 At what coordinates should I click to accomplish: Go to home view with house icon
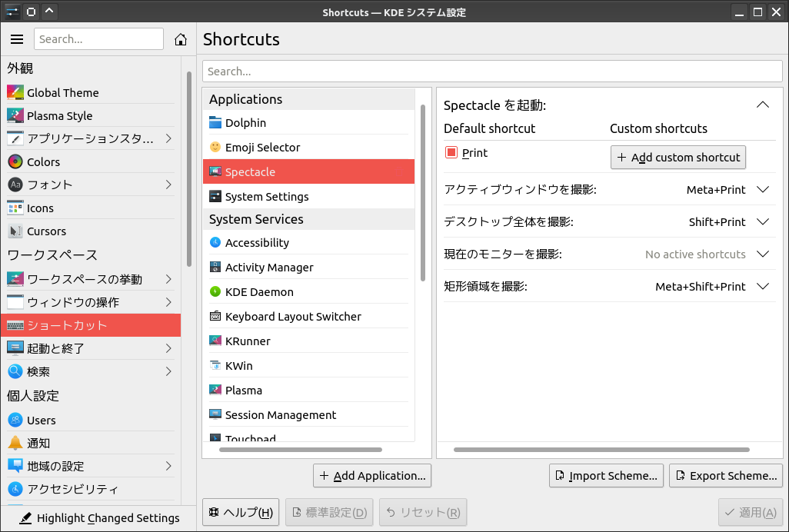tap(181, 39)
